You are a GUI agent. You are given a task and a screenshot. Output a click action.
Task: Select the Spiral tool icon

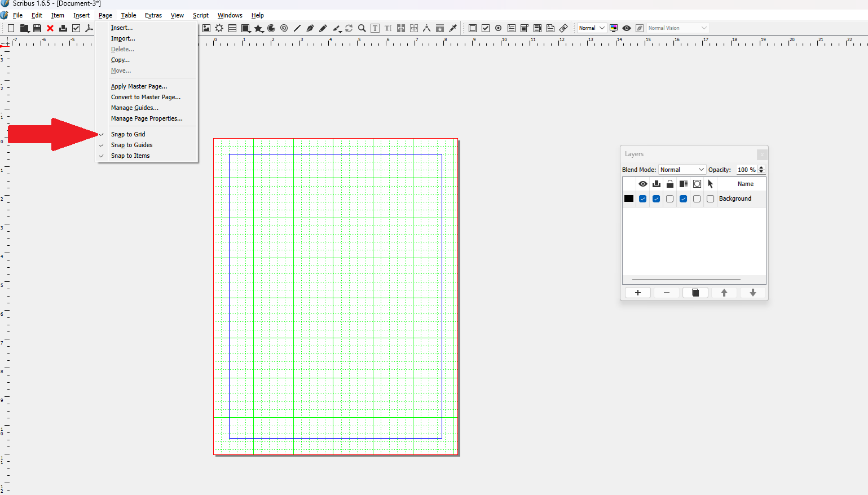(284, 28)
